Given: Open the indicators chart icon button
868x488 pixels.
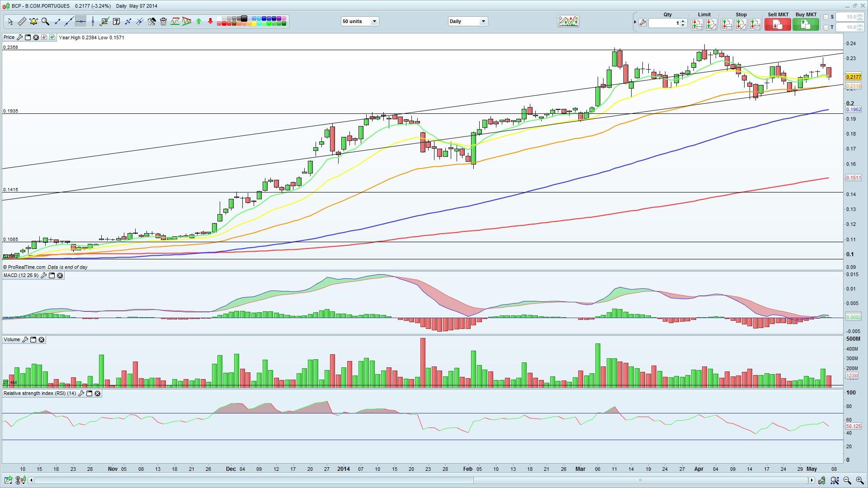Looking at the screenshot, I should click(x=568, y=21).
